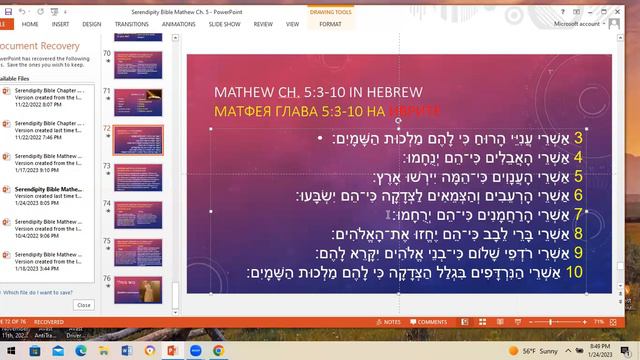Click scroll-up arrow of main slide scrollbar

coord(620,38)
